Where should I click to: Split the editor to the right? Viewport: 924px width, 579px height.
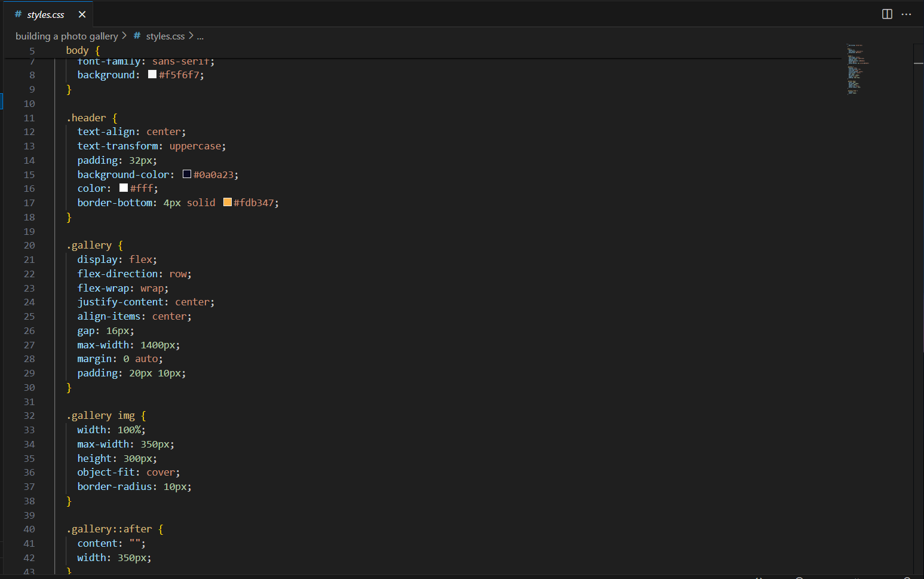click(887, 14)
